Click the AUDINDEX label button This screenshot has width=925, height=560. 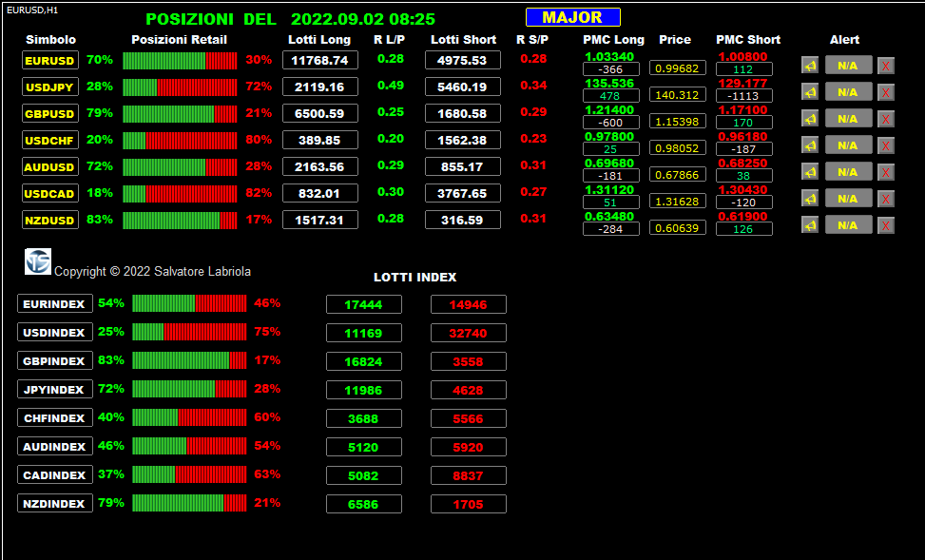[x=55, y=446]
